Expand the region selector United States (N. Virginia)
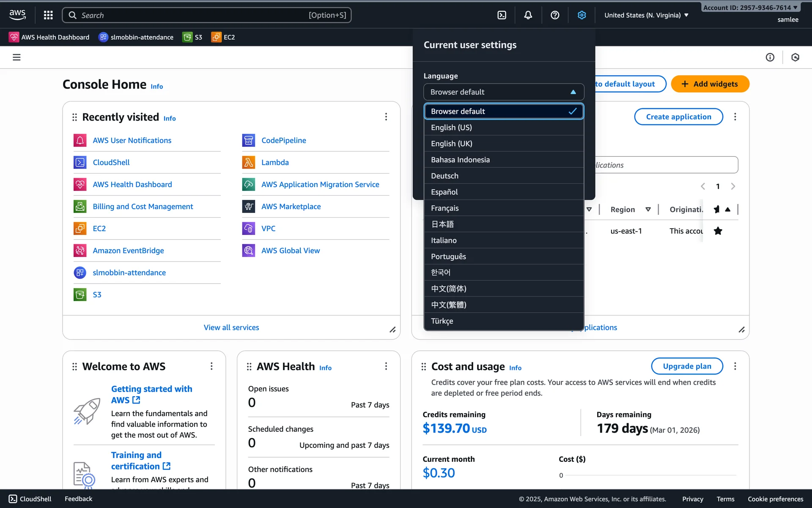812x508 pixels. pos(646,15)
